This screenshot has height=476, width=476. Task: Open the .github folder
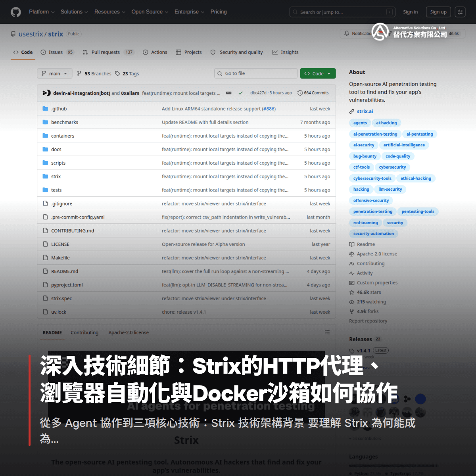[59, 109]
